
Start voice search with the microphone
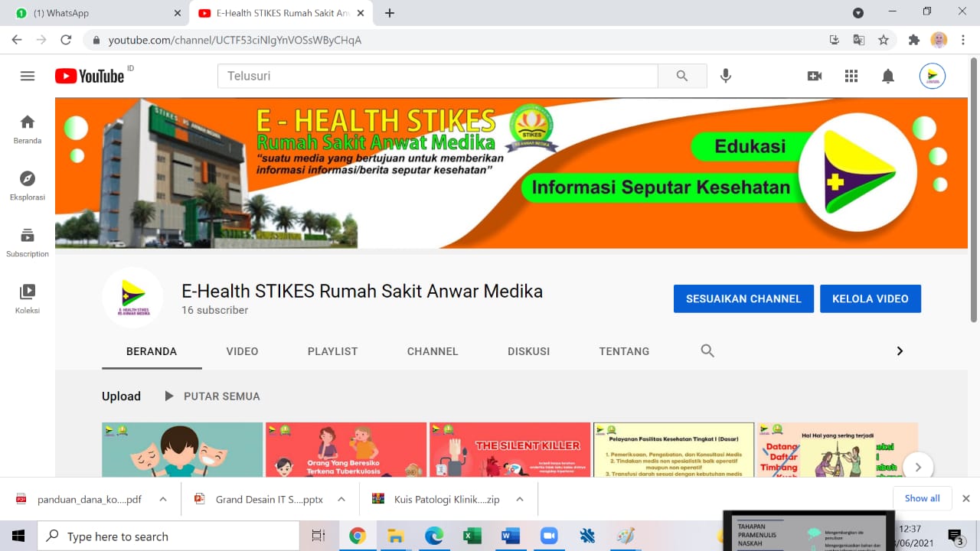tap(726, 76)
